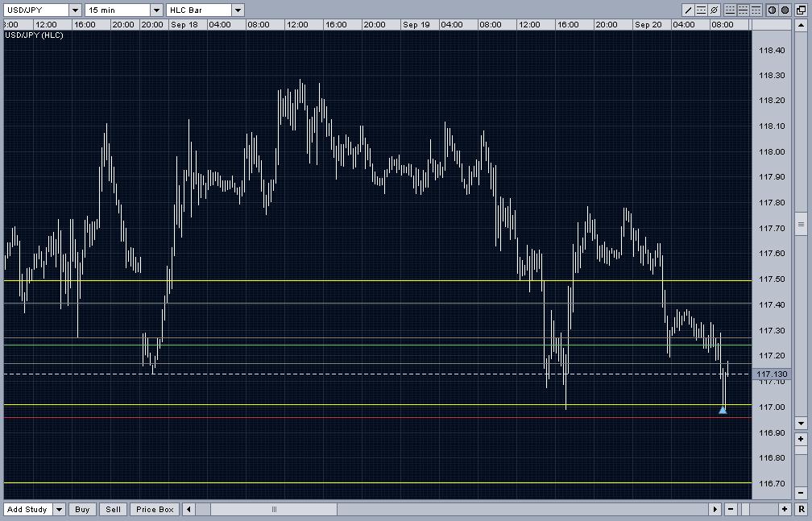The width and height of the screenshot is (812, 521).
Task: Click the horizontal scrollbar right arrow
Action: click(715, 509)
